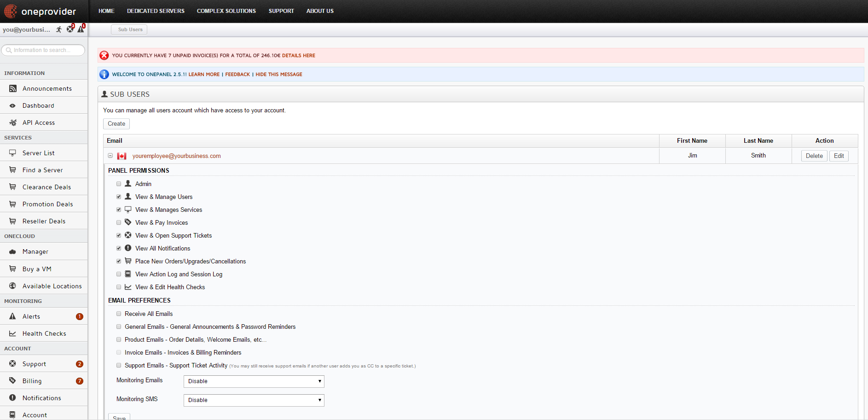Go to Support in the top menu
This screenshot has width=868, height=420.
tap(281, 11)
